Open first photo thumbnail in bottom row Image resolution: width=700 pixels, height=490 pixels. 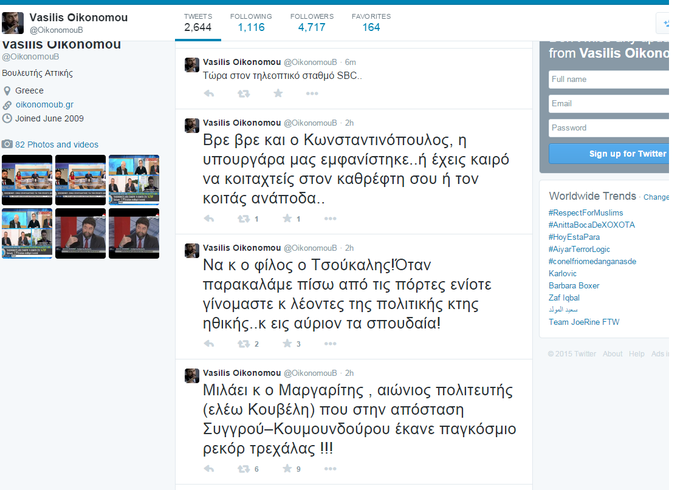(27, 233)
